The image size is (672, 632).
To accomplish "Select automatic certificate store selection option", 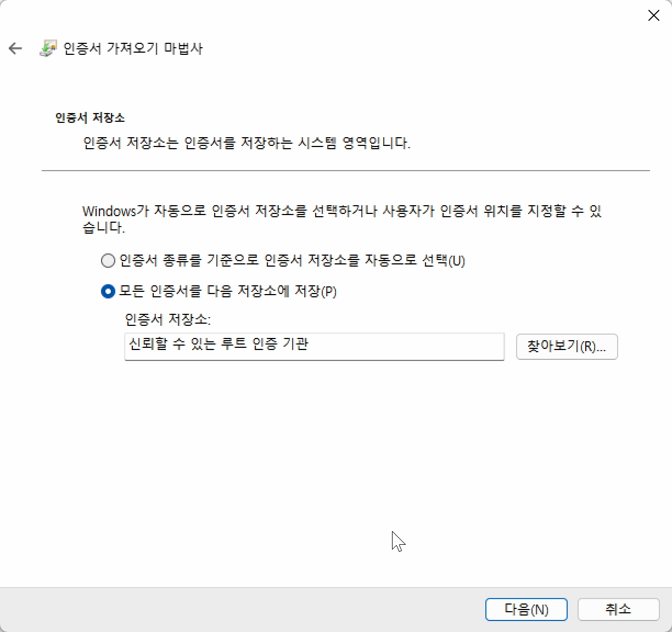I will 108,261.
